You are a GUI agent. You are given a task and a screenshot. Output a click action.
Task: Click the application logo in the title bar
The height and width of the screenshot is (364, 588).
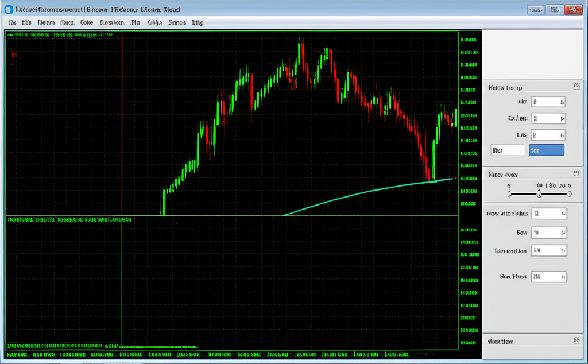8,9
